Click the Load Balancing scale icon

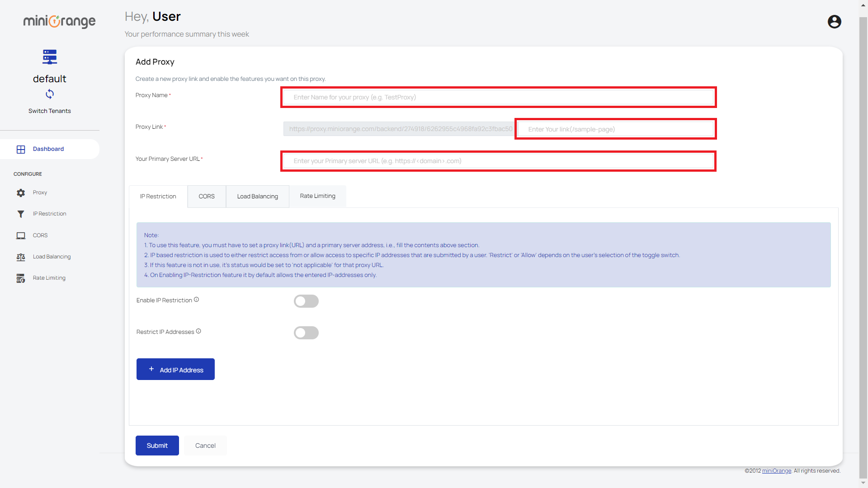point(21,256)
